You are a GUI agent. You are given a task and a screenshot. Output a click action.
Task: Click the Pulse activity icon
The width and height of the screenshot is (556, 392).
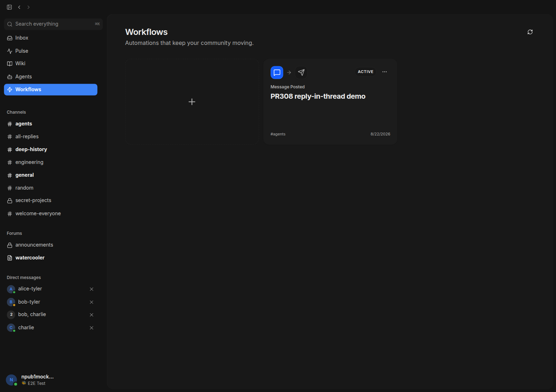pos(10,51)
